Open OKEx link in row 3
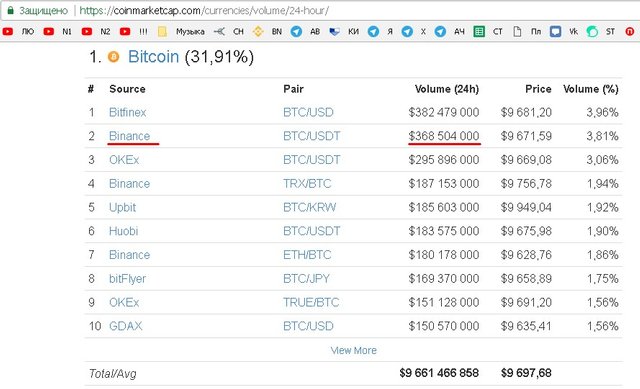Screen dimensions: 640x389 point(124,160)
